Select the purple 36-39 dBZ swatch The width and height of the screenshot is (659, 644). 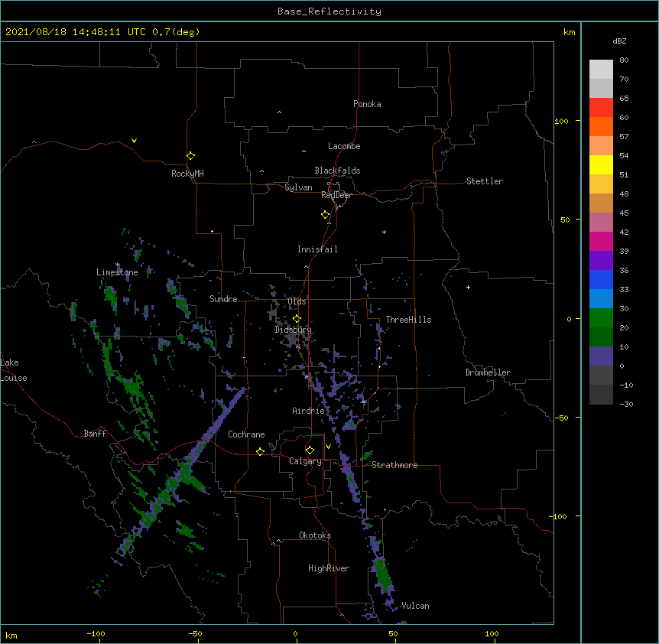pyautogui.click(x=601, y=261)
